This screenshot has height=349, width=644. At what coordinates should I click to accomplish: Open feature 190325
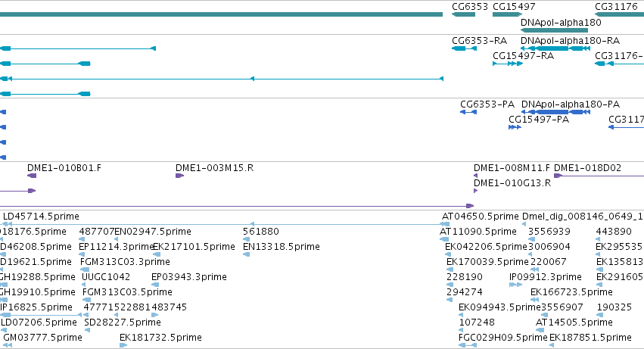point(614,308)
